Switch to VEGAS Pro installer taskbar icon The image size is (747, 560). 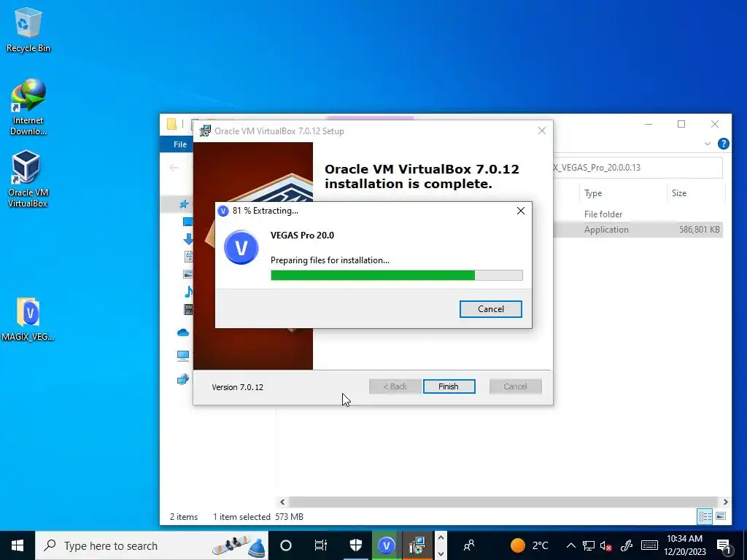pyautogui.click(x=387, y=545)
